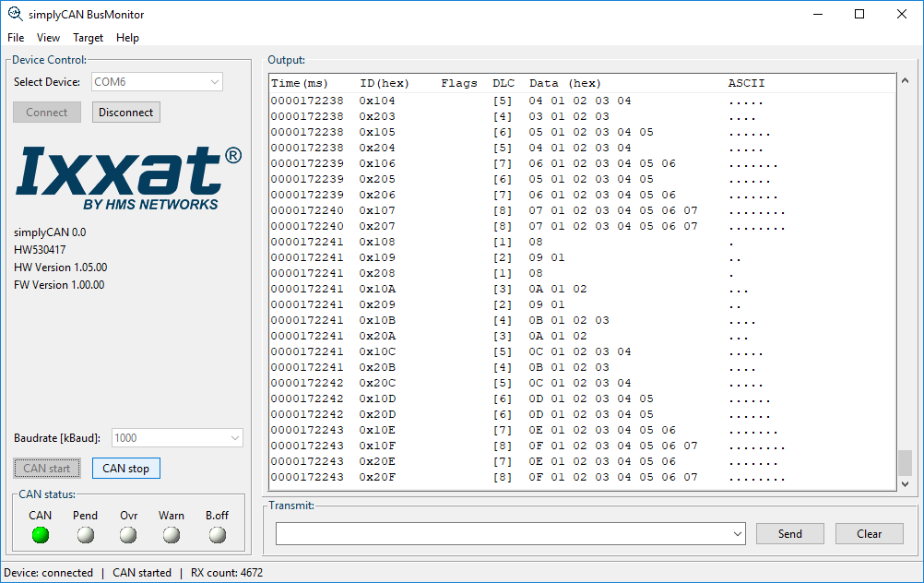This screenshot has width=924, height=583.
Task: Expand the Transmit message dropdown arrow
Action: [736, 534]
